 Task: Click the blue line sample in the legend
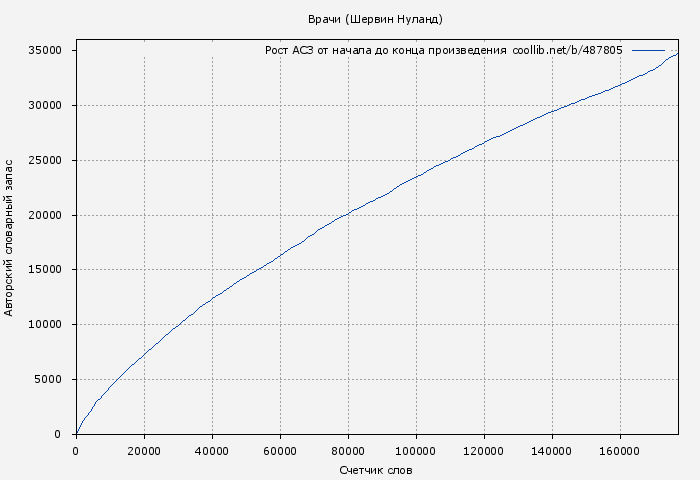[648, 50]
